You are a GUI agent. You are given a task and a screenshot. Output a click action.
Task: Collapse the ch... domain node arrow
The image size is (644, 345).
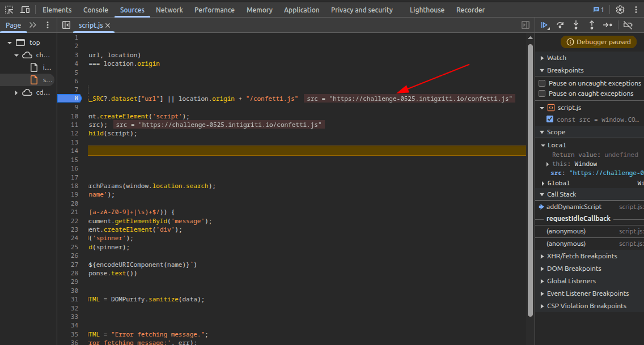16,55
